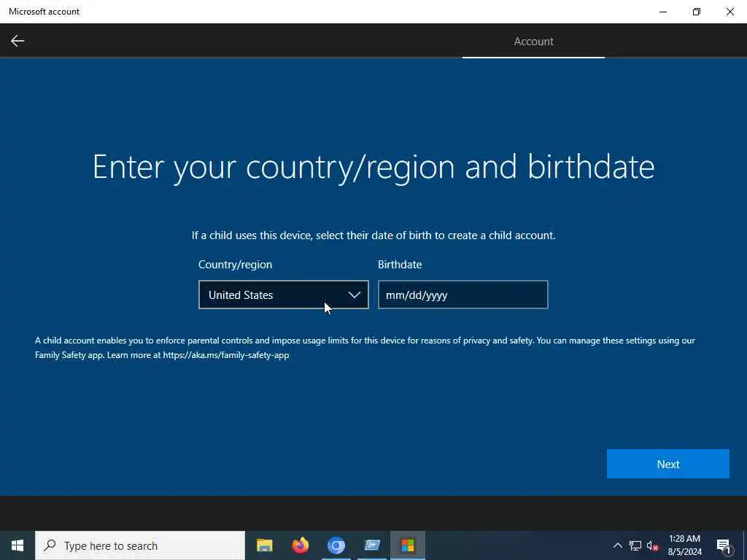The image size is (747, 560).
Task: Click the Microsoft account taskbar icon
Action: (x=407, y=545)
